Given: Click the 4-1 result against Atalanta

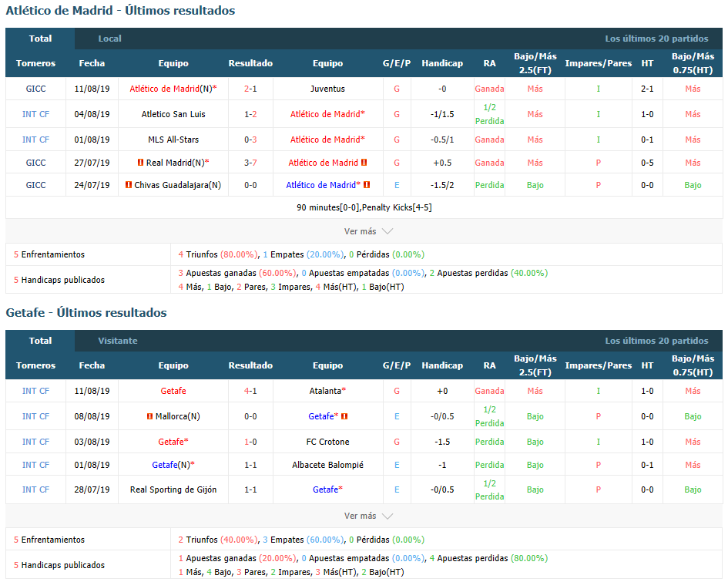Looking at the screenshot, I should (250, 391).
